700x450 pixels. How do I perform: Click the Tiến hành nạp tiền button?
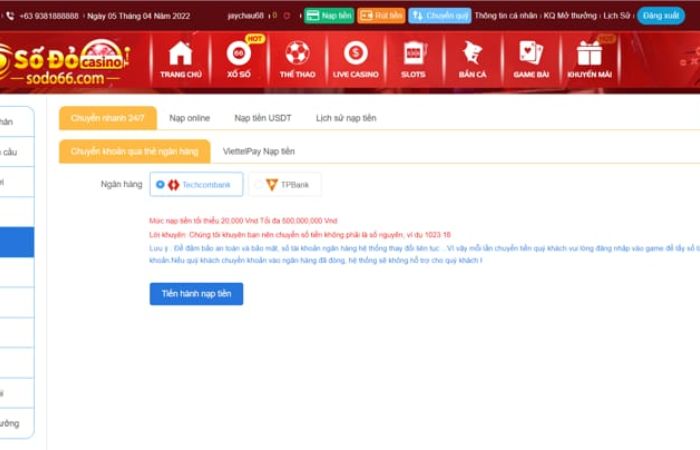click(x=196, y=294)
